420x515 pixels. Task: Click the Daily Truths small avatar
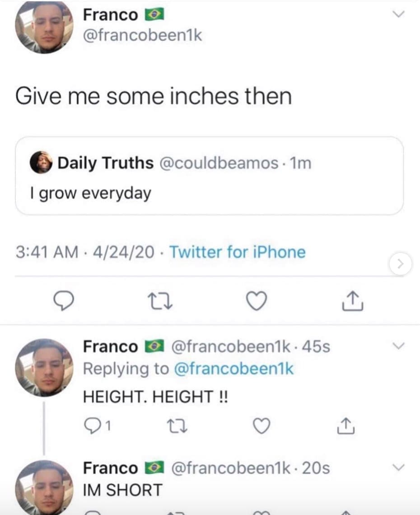tap(41, 162)
